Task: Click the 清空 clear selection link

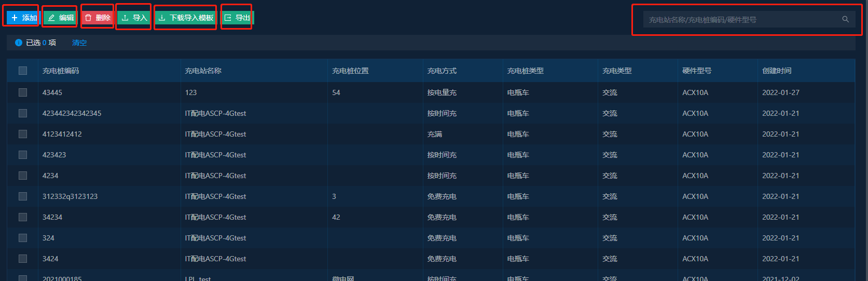Action: [x=79, y=43]
